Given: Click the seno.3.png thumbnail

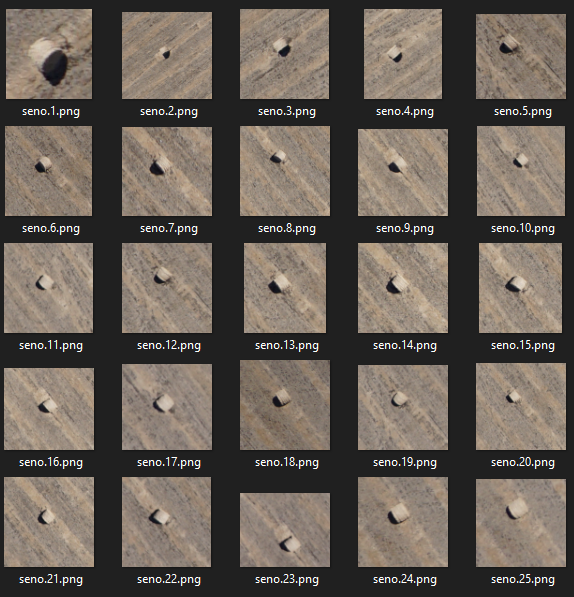Looking at the screenshot, I should 284,54.
